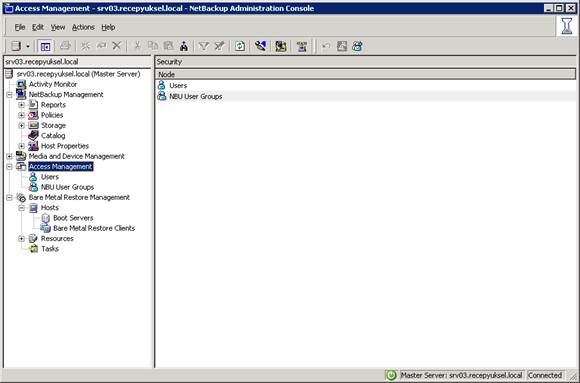Viewport: 580px width, 383px height.
Task: Open the Actions menu
Action: click(83, 27)
